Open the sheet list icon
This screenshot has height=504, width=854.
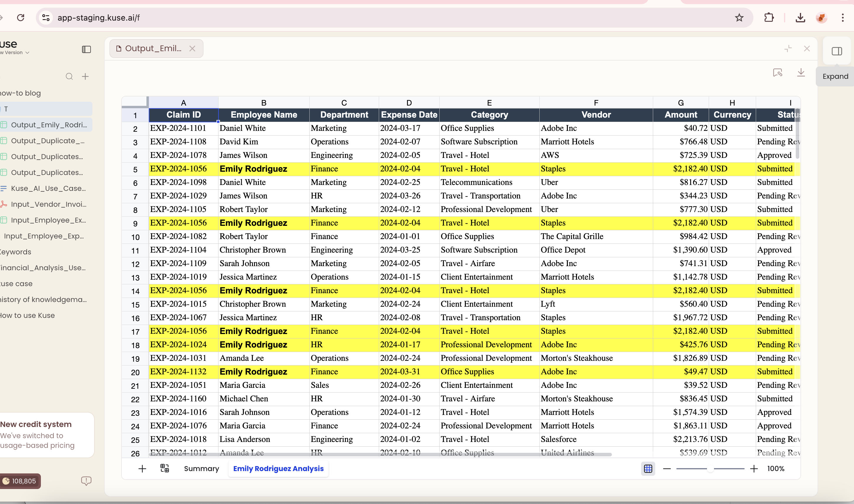click(x=165, y=468)
